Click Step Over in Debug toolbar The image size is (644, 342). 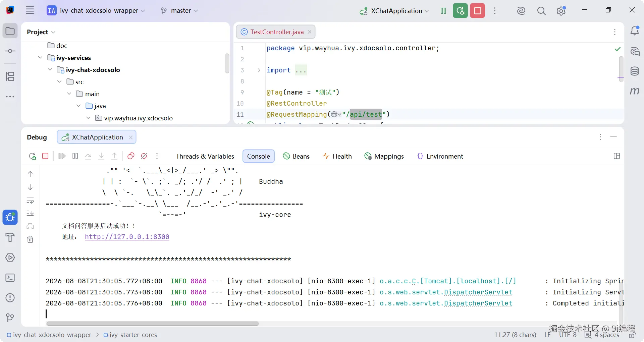click(88, 156)
